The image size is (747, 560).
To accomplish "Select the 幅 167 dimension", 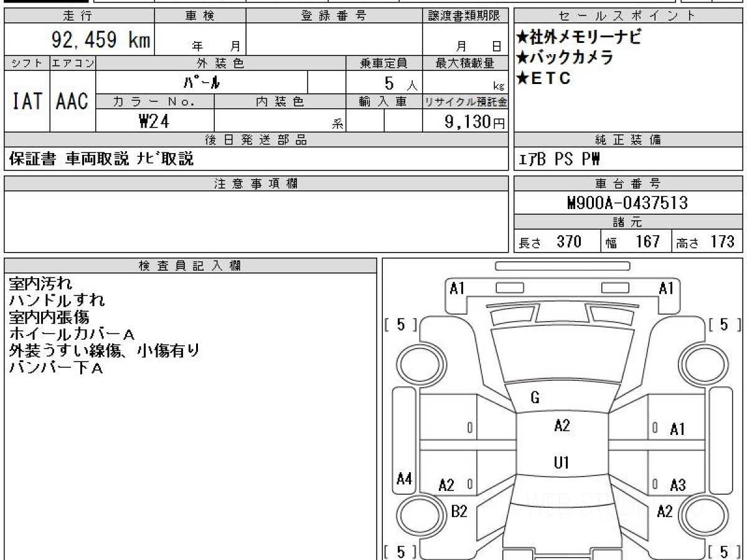I will tap(633, 242).
